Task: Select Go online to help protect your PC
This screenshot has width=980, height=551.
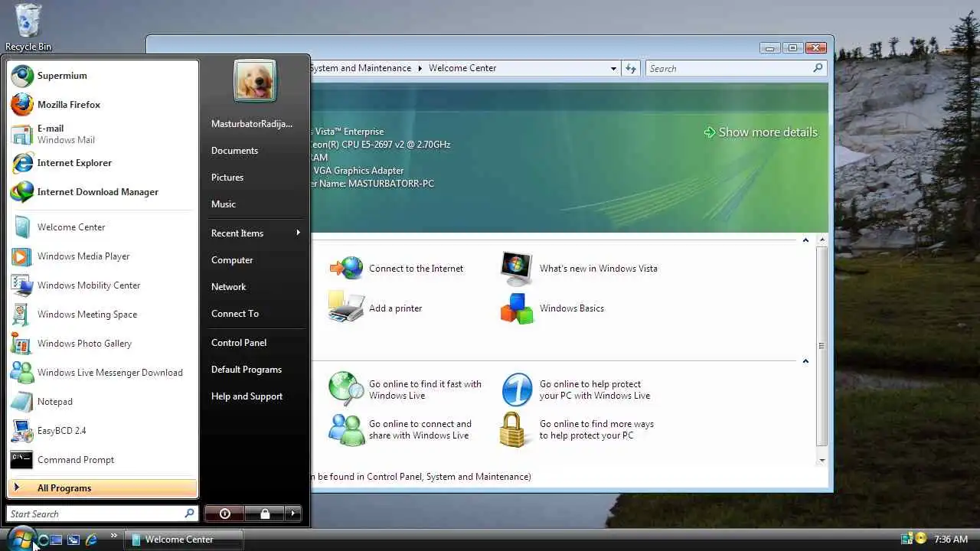Action: click(576, 390)
